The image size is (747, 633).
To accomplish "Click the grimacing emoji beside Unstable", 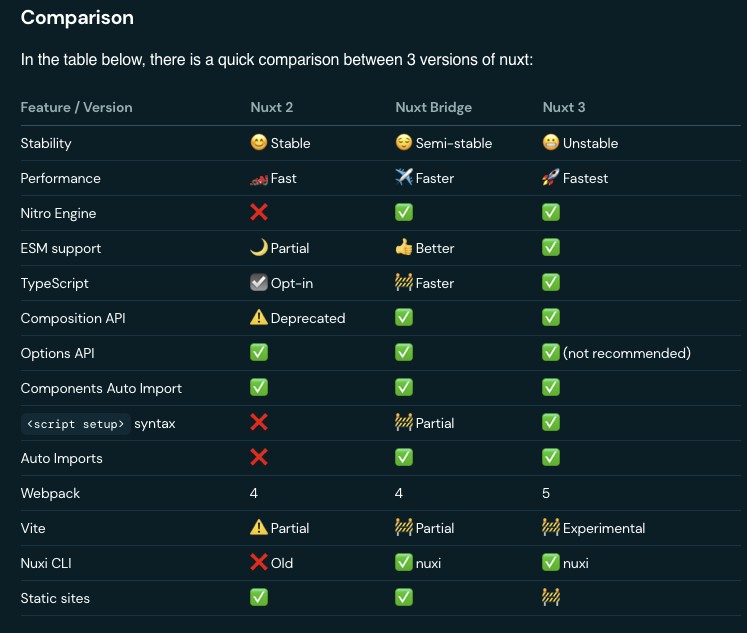I will click(551, 143).
